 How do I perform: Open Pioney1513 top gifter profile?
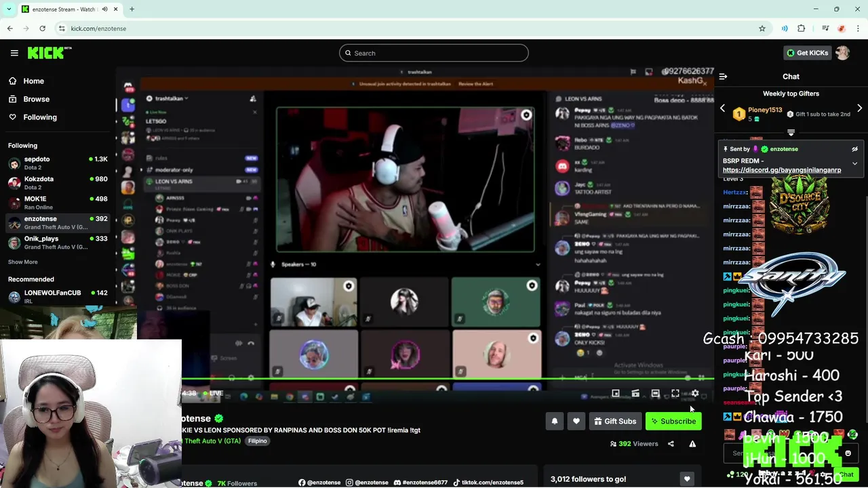click(x=765, y=110)
